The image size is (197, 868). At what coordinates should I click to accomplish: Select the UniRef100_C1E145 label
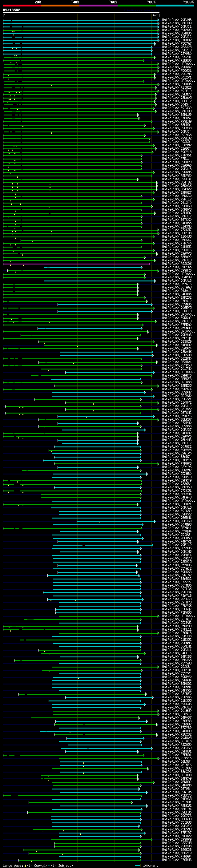point(177,267)
